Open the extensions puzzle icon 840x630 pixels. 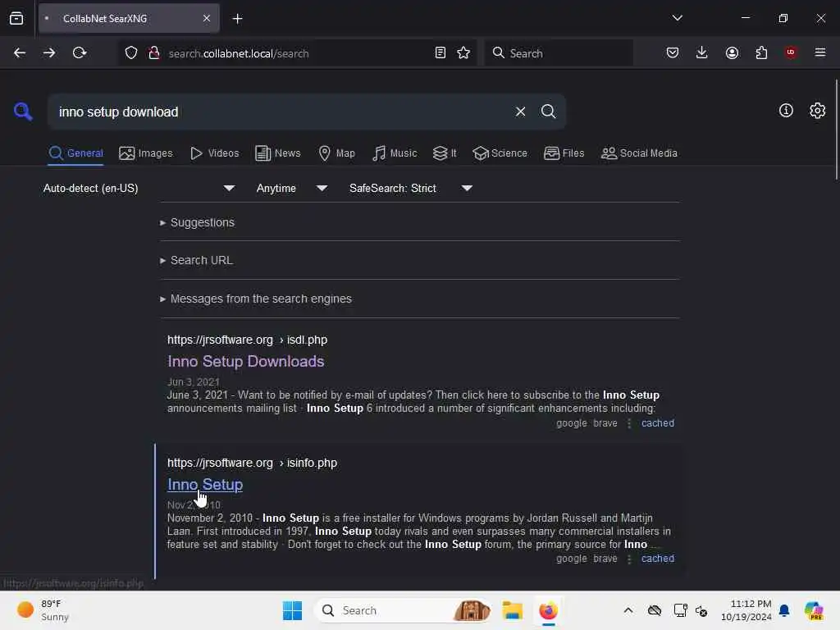[761, 52]
